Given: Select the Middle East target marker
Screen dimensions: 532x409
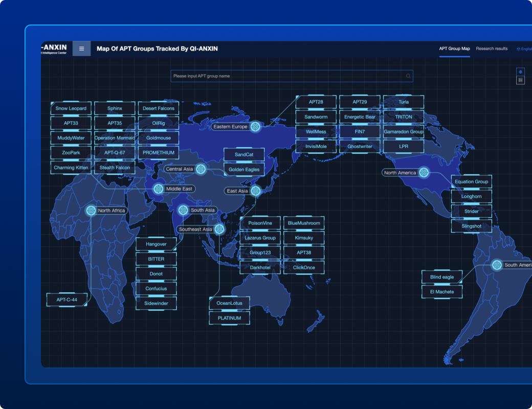Looking at the screenshot, I should [x=159, y=189].
